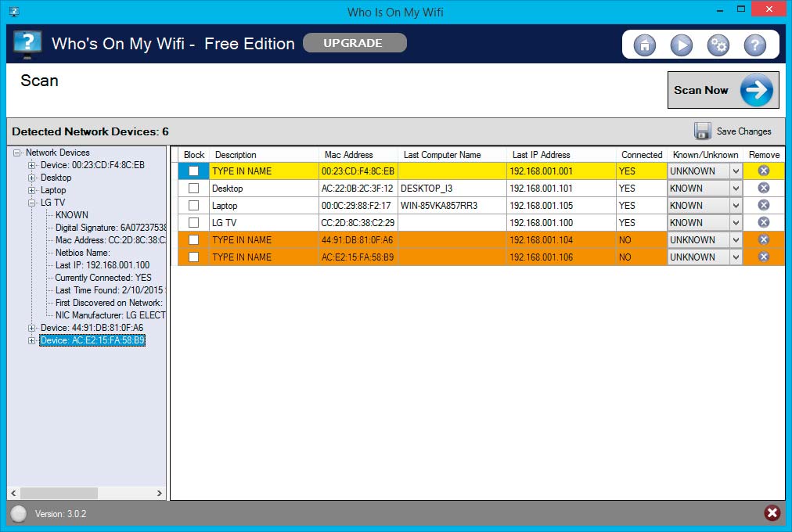Image resolution: width=792 pixels, height=532 pixels.
Task: Check Block box for Desktop row
Action: 193,188
